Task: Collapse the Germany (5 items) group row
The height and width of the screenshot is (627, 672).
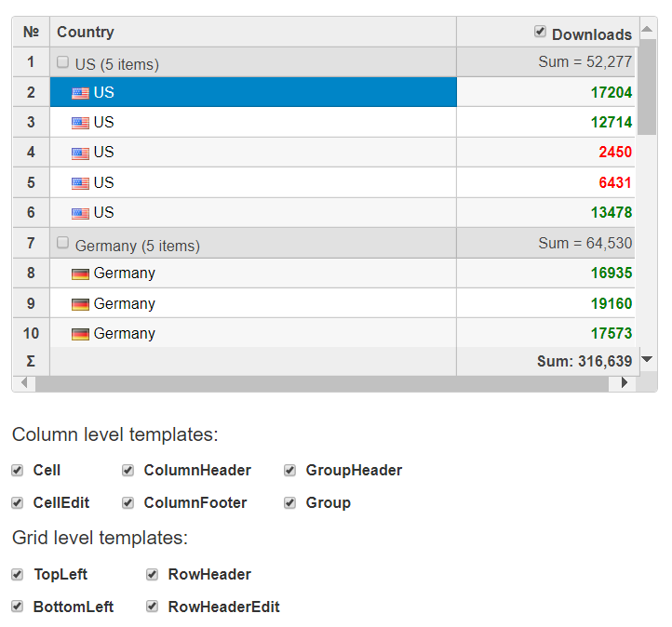Action: coord(137,246)
